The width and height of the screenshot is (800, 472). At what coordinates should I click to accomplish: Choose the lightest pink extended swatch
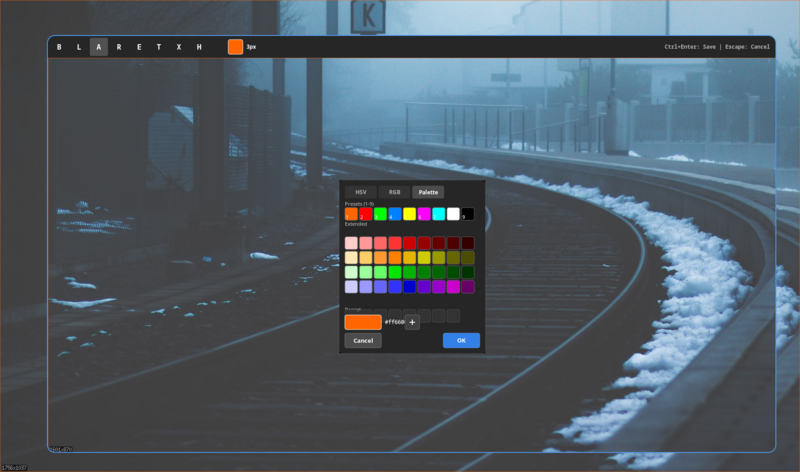click(x=351, y=243)
